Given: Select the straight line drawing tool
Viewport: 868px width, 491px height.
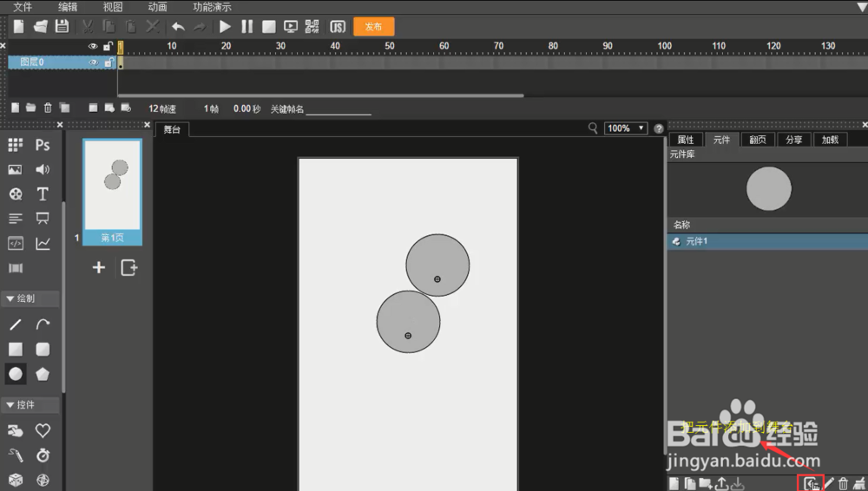Looking at the screenshot, I should click(x=16, y=324).
